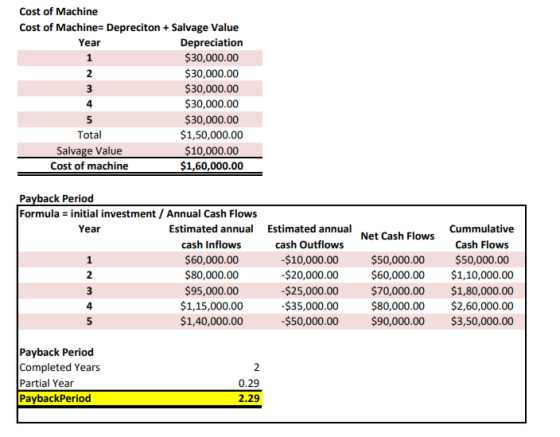Select the $10,000.00 salvage value cell

tap(211, 151)
